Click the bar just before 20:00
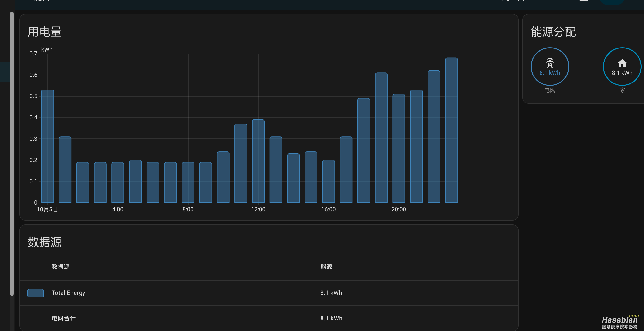The image size is (644, 331). (x=381, y=138)
